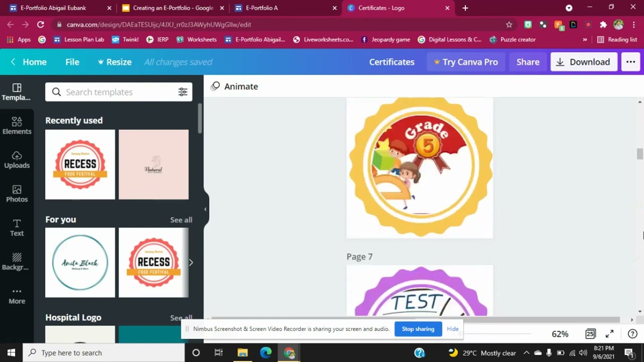644x362 pixels.
Task: Select the Recess template under For you
Action: (x=153, y=262)
